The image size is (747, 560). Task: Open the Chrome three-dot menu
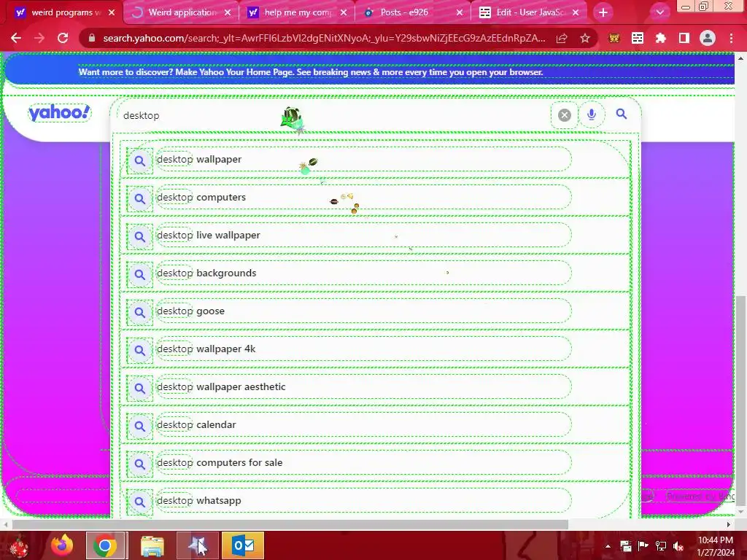click(731, 38)
